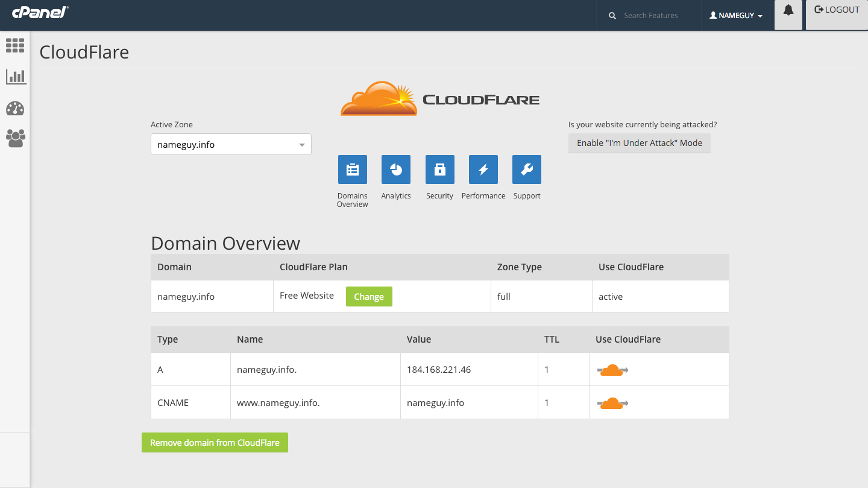868x488 pixels.
Task: Open the grid home icon in sidebar
Action: pyautogui.click(x=15, y=45)
